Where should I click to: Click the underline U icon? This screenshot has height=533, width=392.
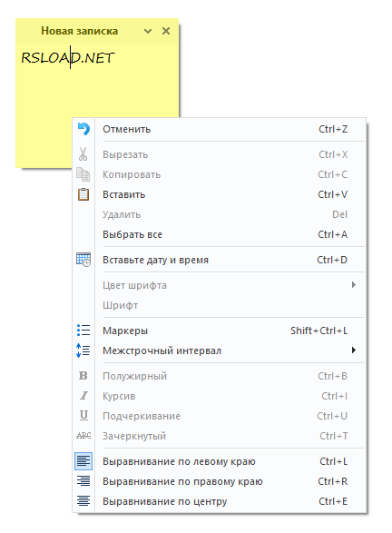point(83,415)
